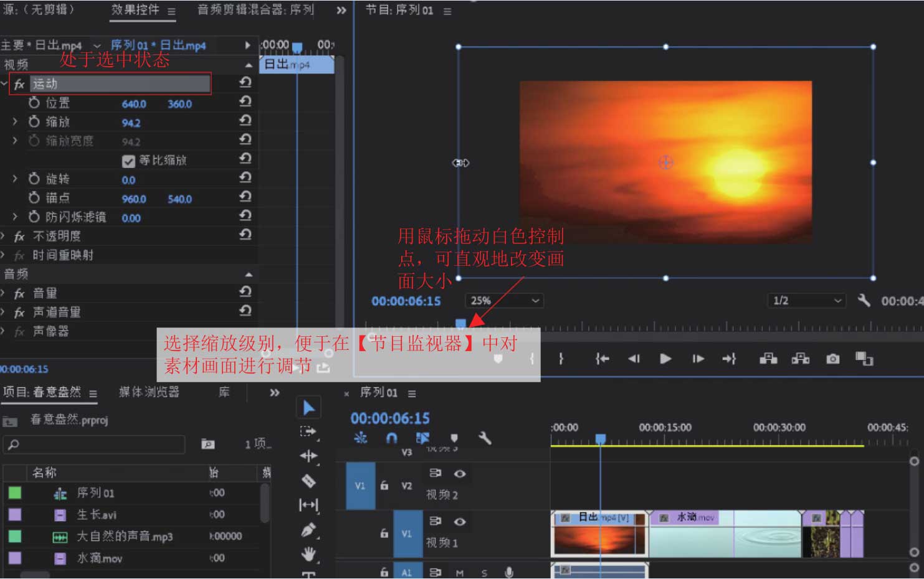Select the Pen tool

pyautogui.click(x=308, y=530)
